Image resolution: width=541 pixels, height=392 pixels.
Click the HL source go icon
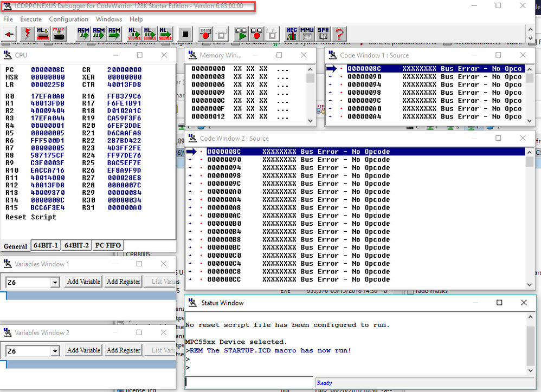[166, 34]
